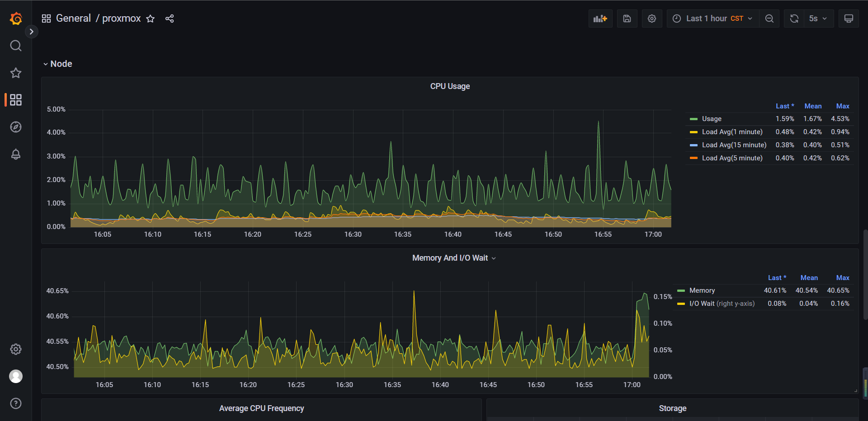Click Load Avg(1 minute) yellow color swatch
This screenshot has height=421, width=868.
click(x=693, y=132)
